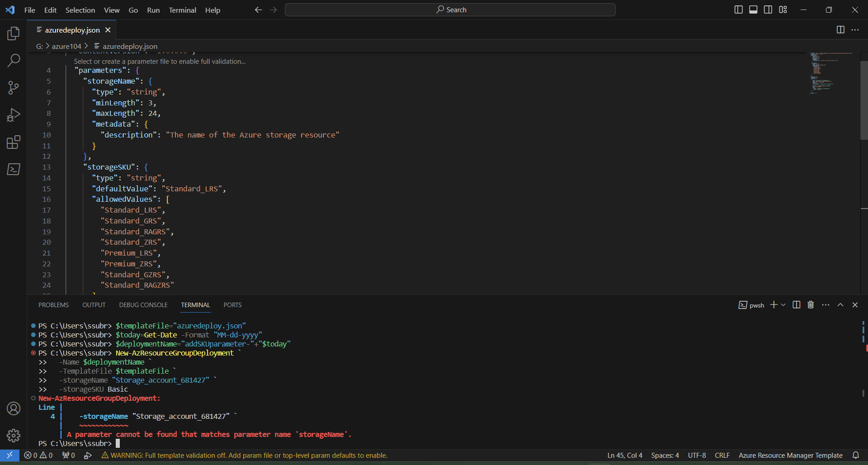Open the Selection menu
Screen dimensions: 868x465
coord(80,10)
